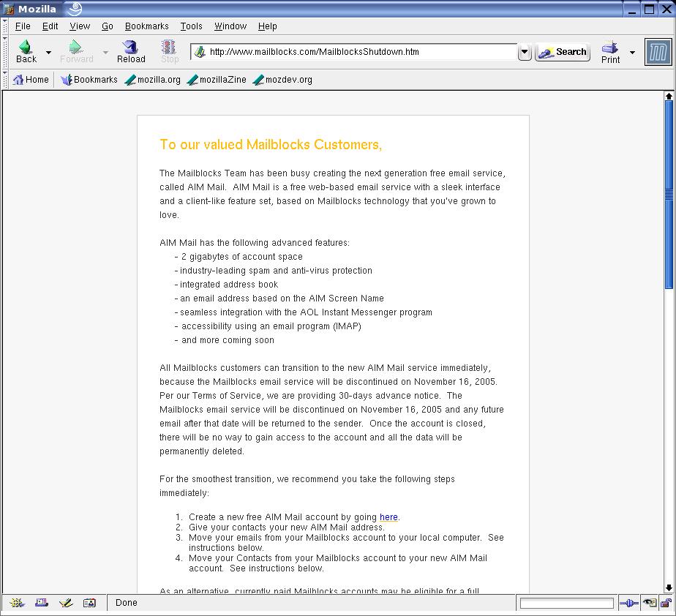Toggle the online/offline plug icon
The width and height of the screenshot is (676, 616).
tap(629, 603)
